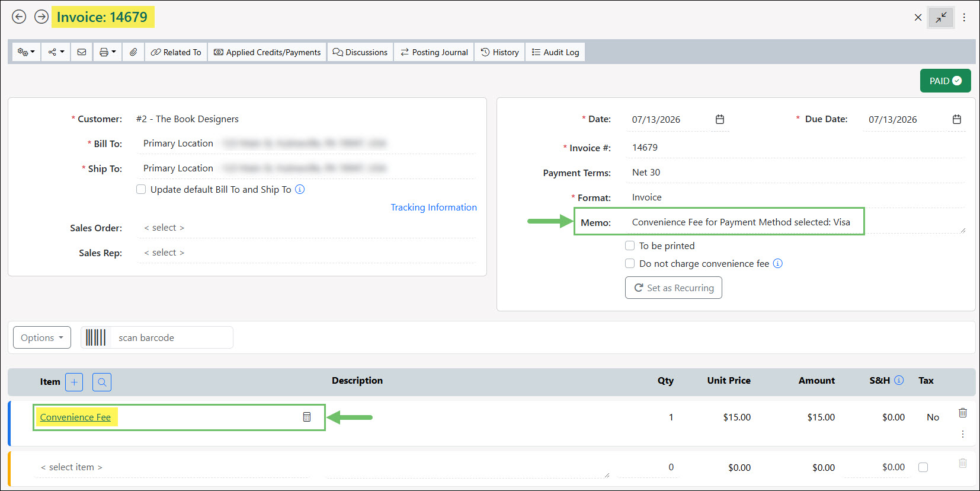Toggle the Tax checkbox on the empty row
Image resolution: width=980 pixels, height=491 pixels.
click(923, 467)
